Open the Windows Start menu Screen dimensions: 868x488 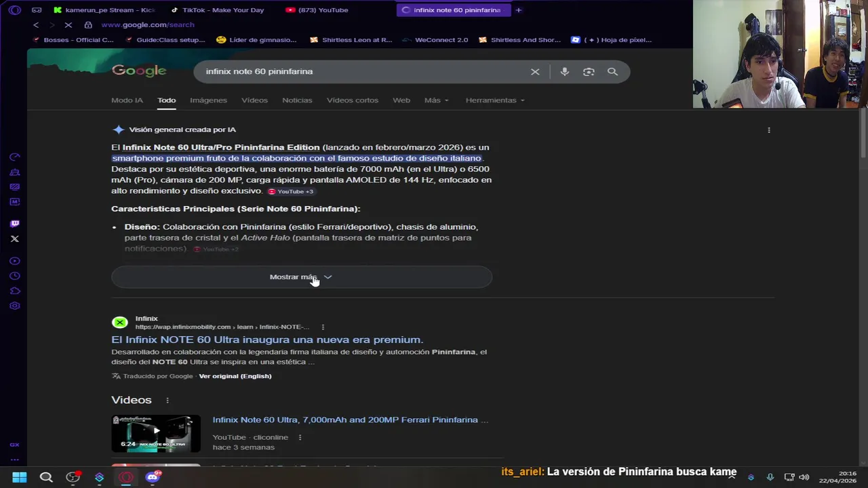coord(20,477)
